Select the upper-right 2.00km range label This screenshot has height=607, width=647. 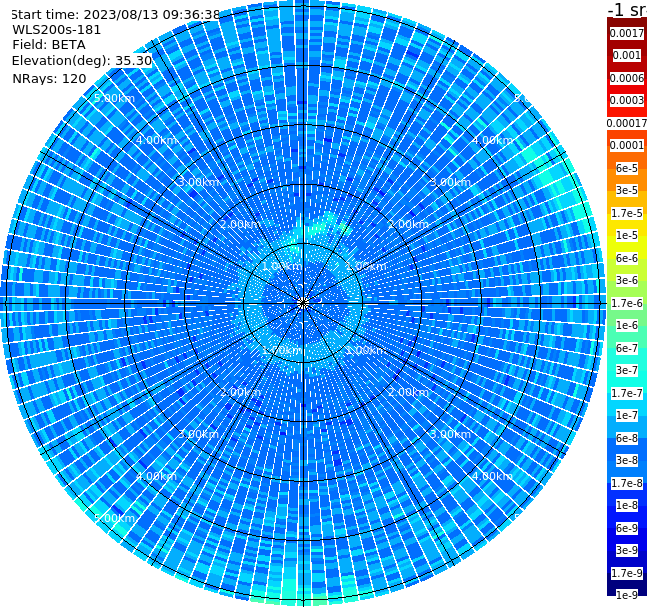[x=408, y=224]
